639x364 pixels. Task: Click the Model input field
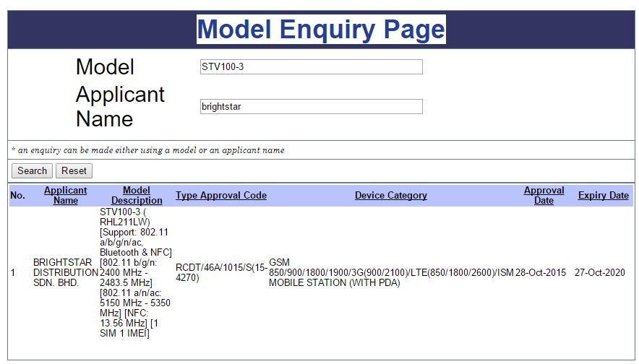(311, 67)
